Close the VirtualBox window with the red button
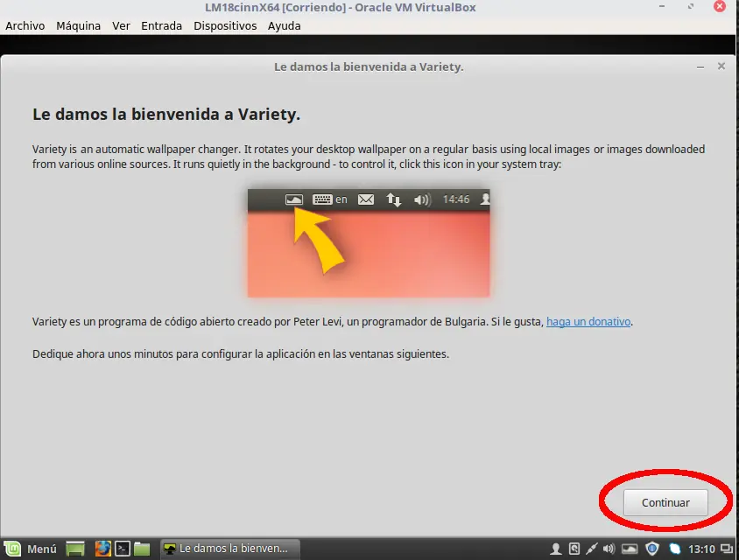 (x=720, y=6)
